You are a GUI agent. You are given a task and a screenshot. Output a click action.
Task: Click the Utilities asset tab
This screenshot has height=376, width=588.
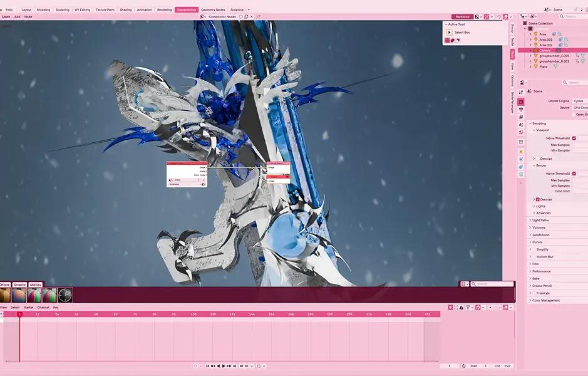pos(35,285)
